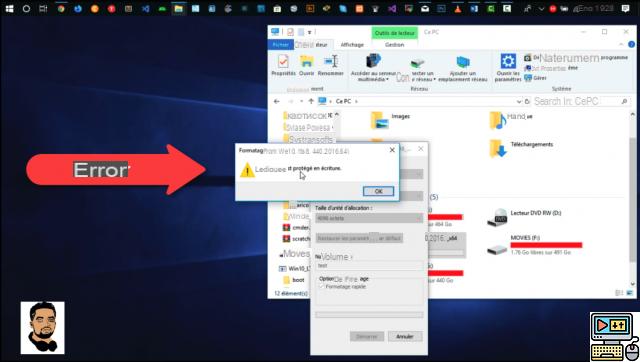Toggle the Formatage rapide checkbox
This screenshot has height=362, width=640.
pyautogui.click(x=321, y=286)
